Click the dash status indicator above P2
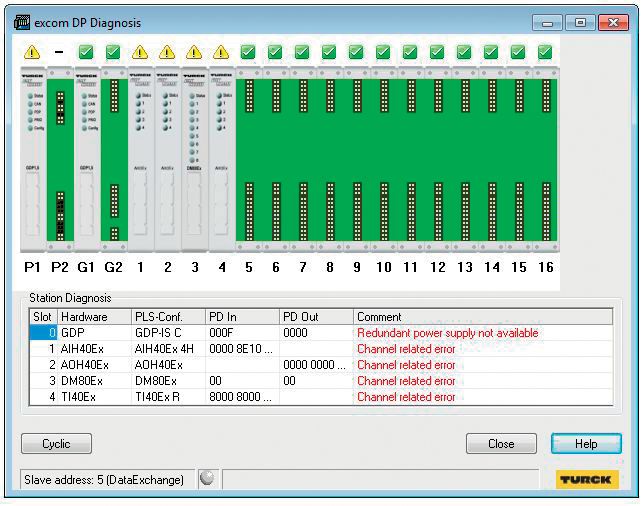This screenshot has height=506, width=642. (x=59, y=52)
